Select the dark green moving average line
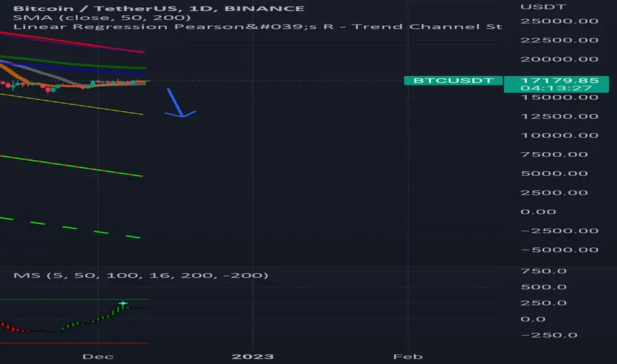 [73, 63]
